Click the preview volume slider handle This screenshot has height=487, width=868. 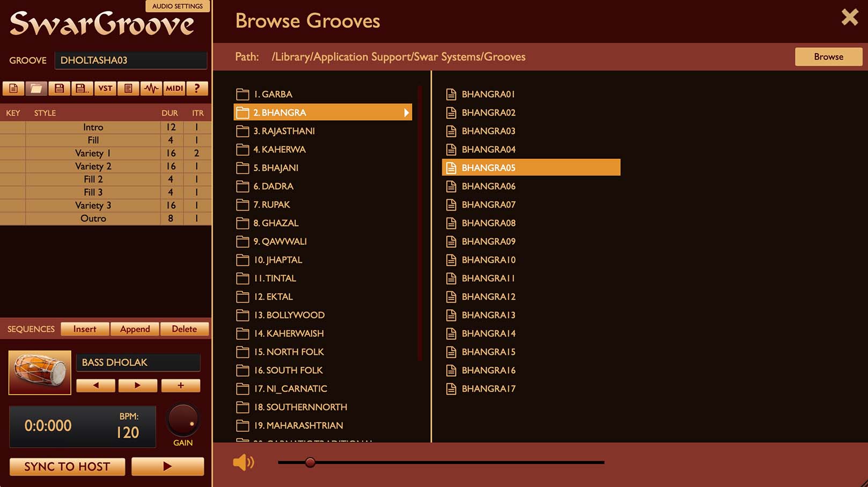pos(310,462)
